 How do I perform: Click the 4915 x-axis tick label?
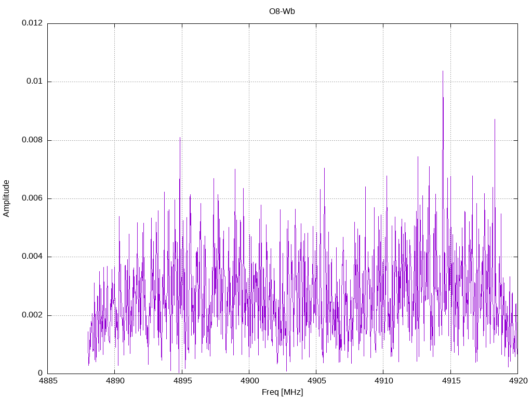pyautogui.click(x=451, y=381)
